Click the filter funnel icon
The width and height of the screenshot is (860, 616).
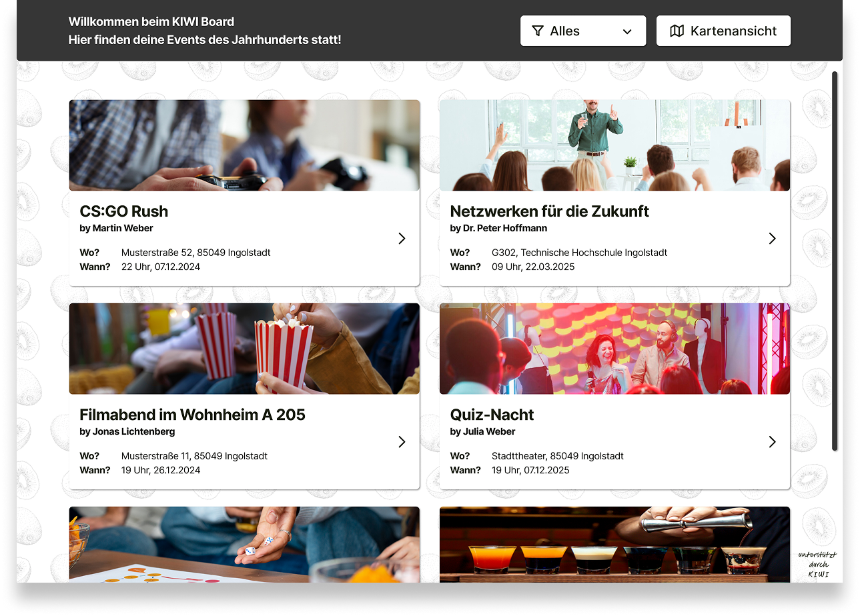pyautogui.click(x=538, y=31)
